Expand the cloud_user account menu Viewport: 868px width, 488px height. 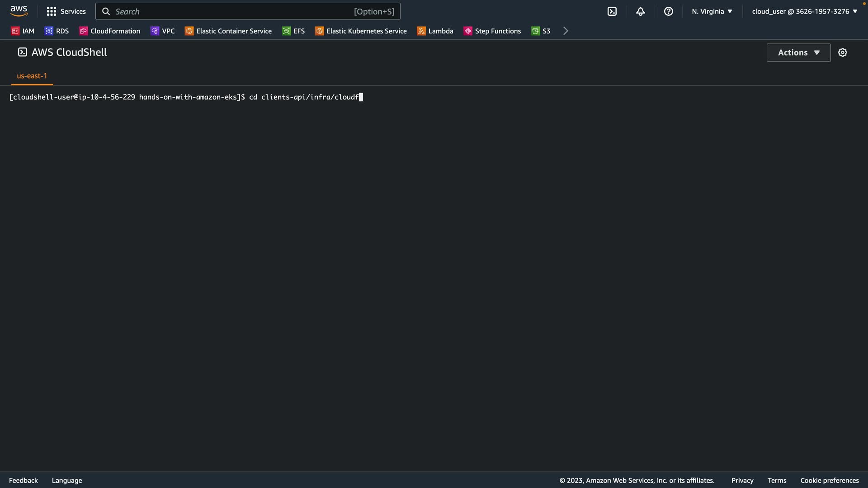point(804,11)
